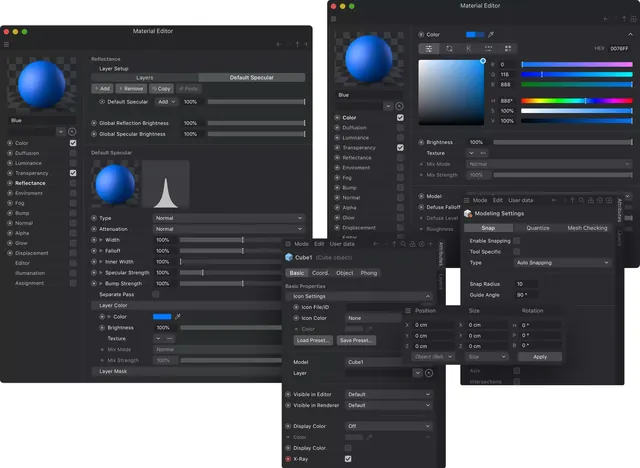Open the Phong tab for Cube1
Screen dimensions: 640x468
tap(369, 273)
